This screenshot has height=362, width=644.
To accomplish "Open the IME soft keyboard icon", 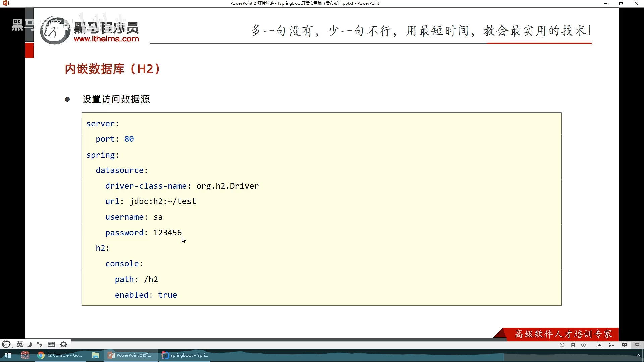I will point(51,344).
